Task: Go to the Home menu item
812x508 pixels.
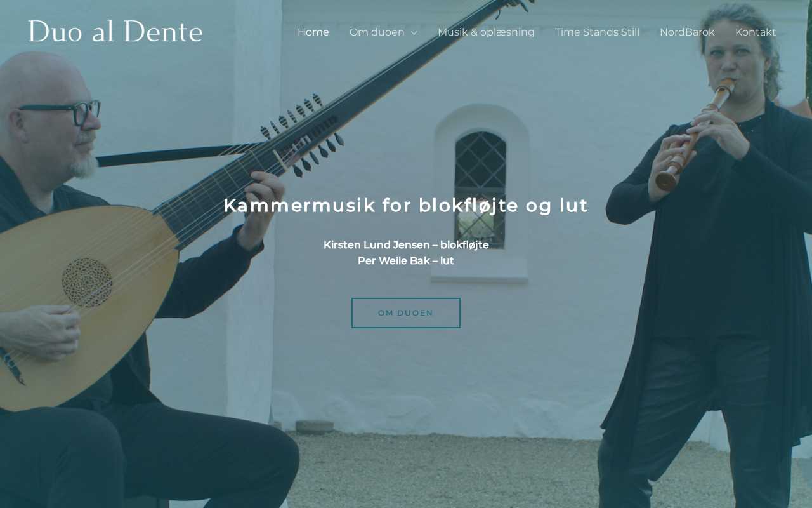Action: pos(313,32)
